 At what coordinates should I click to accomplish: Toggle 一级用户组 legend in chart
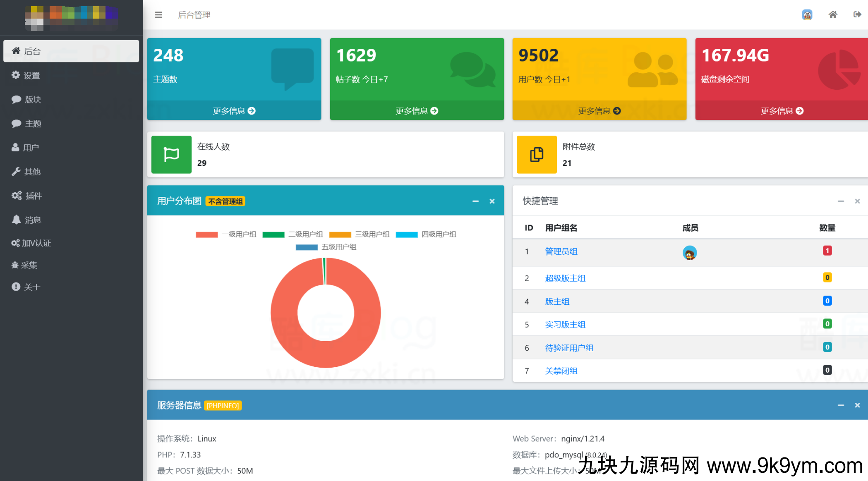click(x=226, y=235)
